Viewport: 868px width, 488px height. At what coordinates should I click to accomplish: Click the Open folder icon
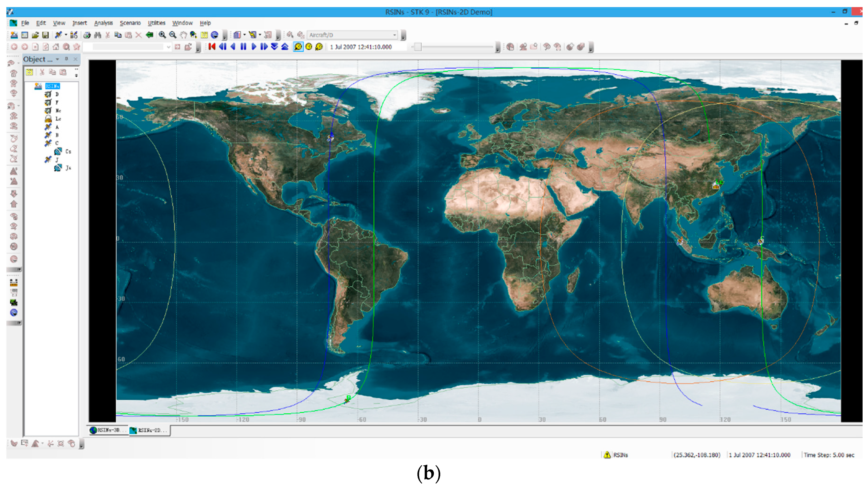pyautogui.click(x=35, y=35)
